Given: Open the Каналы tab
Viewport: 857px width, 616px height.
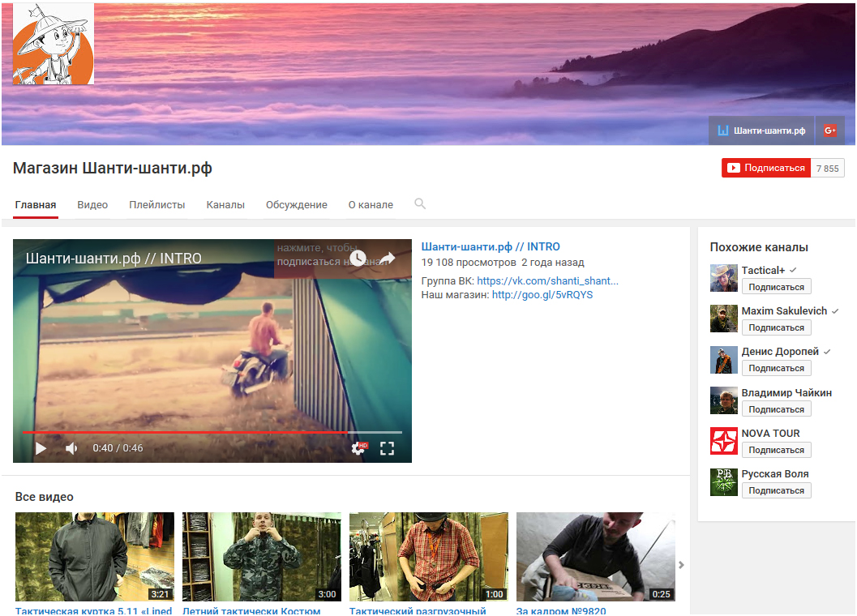Looking at the screenshot, I should tap(225, 205).
